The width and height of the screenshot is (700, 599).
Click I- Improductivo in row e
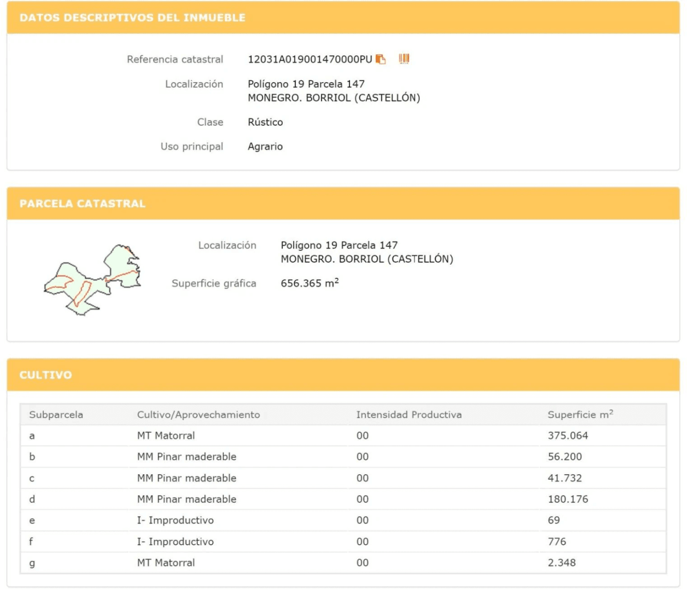[x=176, y=520]
